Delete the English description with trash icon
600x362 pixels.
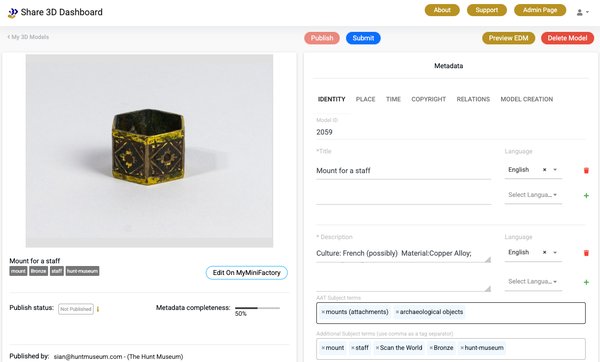point(586,253)
